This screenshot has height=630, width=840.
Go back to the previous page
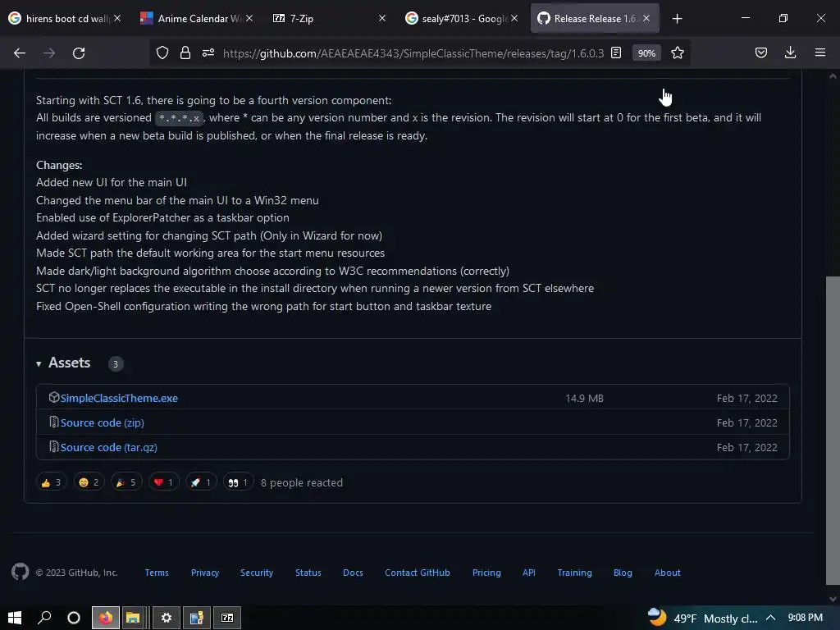20,53
